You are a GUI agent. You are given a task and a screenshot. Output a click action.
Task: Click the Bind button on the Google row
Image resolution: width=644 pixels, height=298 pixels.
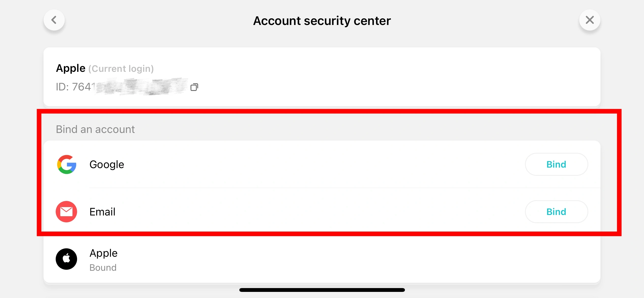coord(556,164)
